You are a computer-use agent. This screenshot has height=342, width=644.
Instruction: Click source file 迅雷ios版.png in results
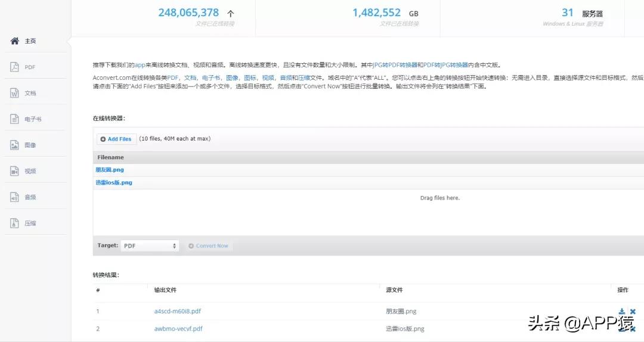coord(405,328)
